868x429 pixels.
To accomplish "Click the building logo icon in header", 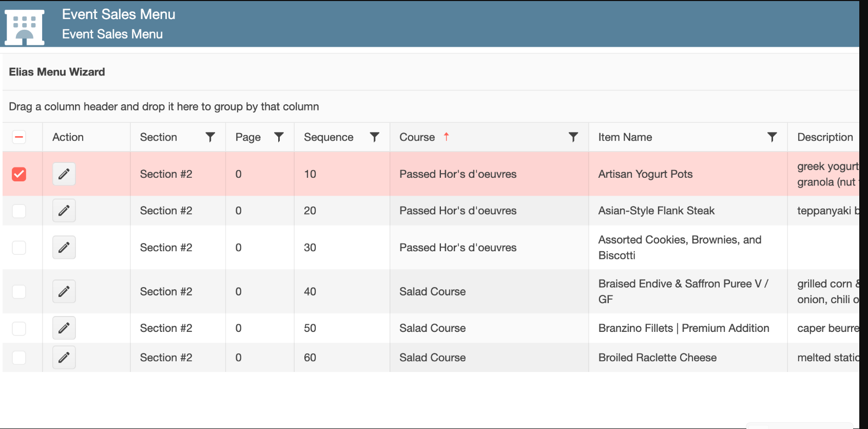I will point(25,27).
